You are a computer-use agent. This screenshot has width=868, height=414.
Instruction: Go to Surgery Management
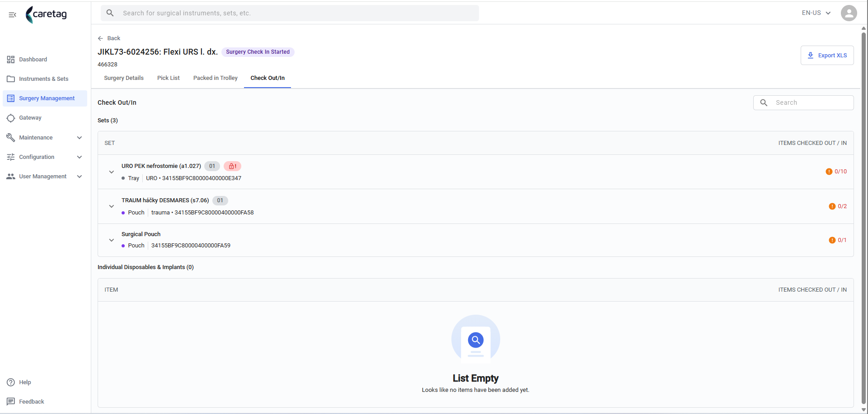pyautogui.click(x=45, y=98)
